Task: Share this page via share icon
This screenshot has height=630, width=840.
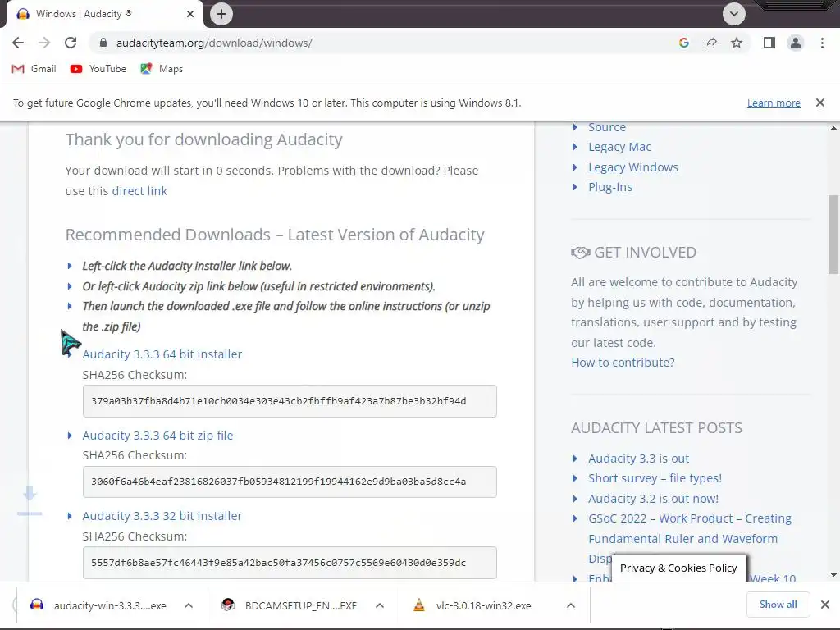Action: 710,43
